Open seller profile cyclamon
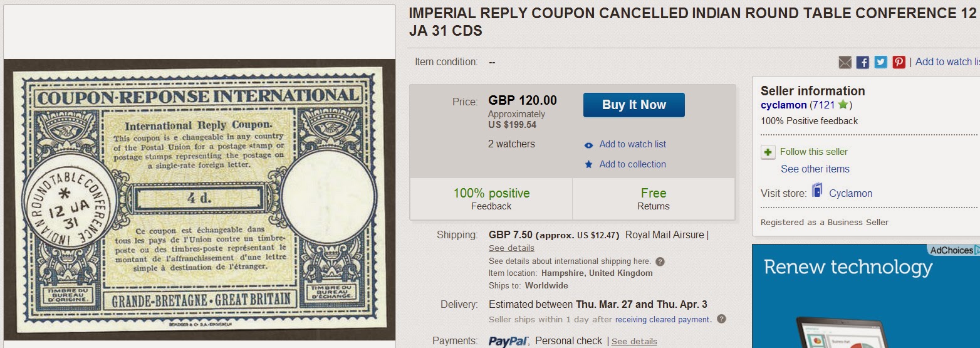 [x=783, y=105]
